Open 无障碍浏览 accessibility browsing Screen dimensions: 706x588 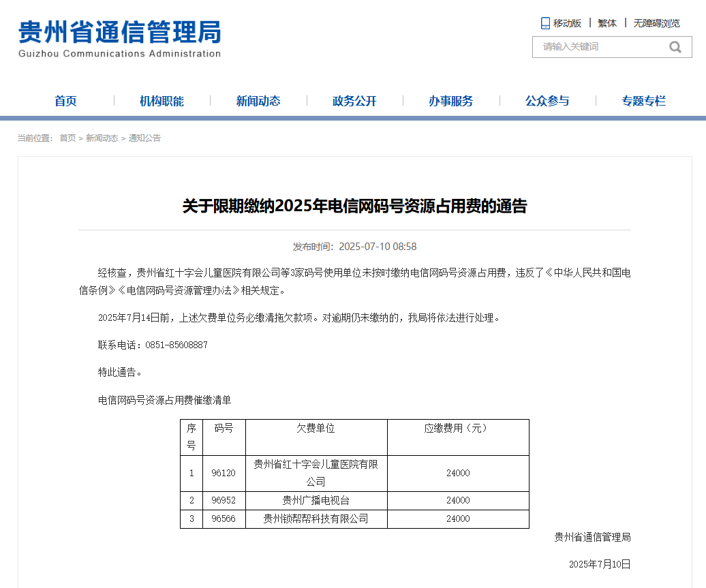(656, 23)
